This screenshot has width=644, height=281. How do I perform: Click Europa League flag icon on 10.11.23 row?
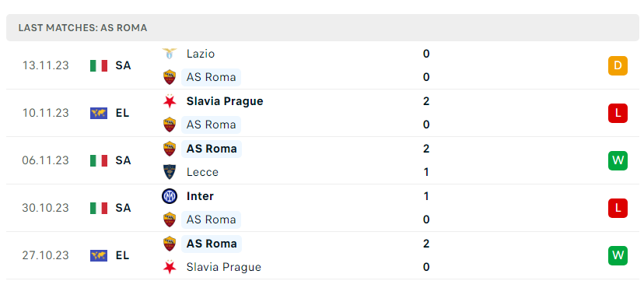[x=99, y=113]
